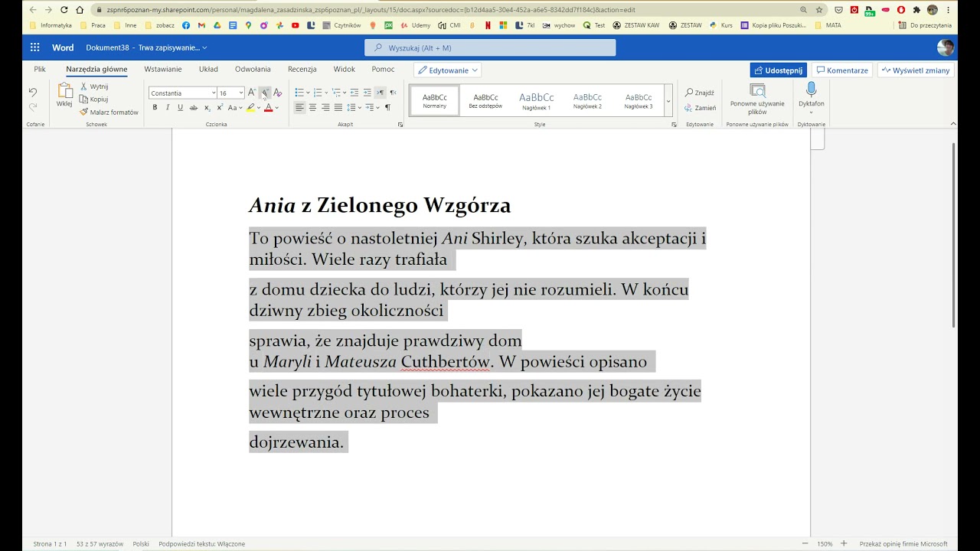
Task: Toggle underline formatting
Action: coord(181,108)
